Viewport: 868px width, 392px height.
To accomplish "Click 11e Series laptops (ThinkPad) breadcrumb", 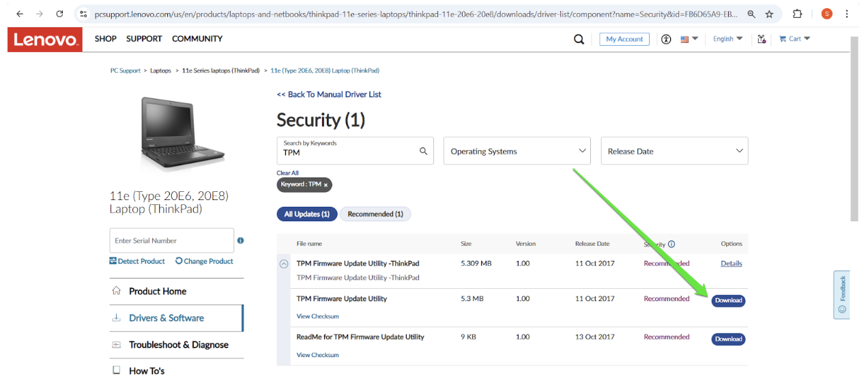I will coord(221,70).
